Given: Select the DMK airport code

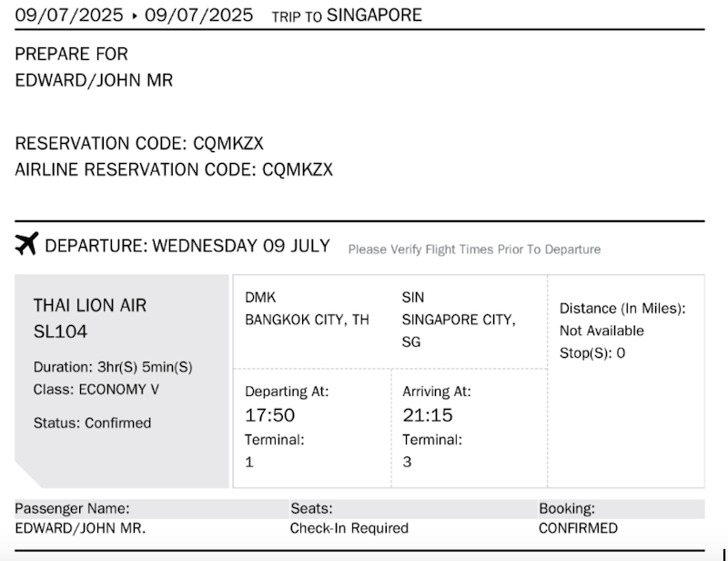Looking at the screenshot, I should click(x=260, y=298).
